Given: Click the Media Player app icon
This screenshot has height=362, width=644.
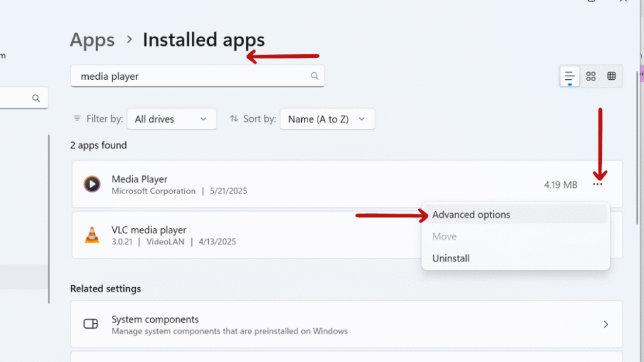Looking at the screenshot, I should point(92,184).
